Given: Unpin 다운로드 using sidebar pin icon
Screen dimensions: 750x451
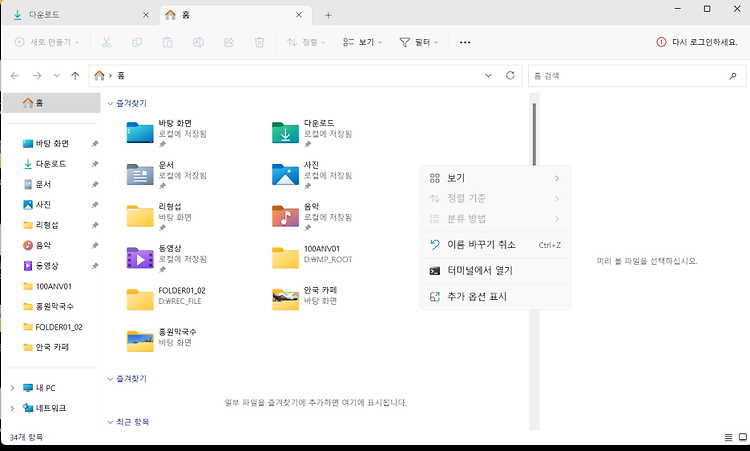Looking at the screenshot, I should tap(95, 164).
